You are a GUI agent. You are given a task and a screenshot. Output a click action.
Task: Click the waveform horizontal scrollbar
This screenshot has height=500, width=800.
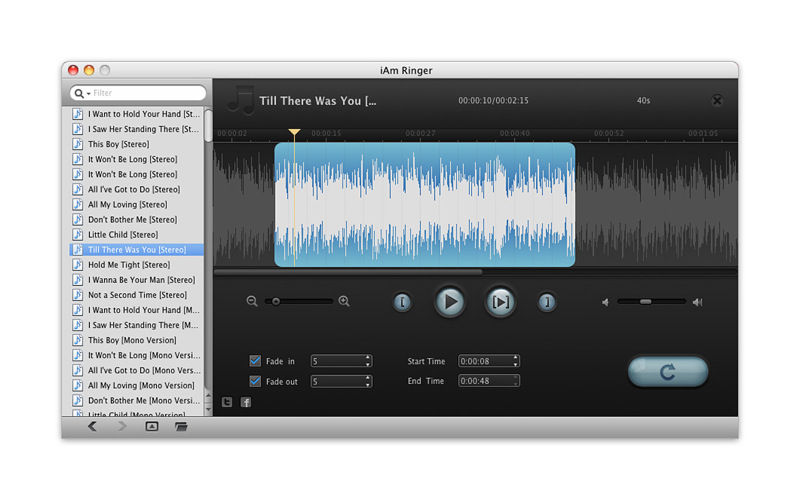(348, 272)
